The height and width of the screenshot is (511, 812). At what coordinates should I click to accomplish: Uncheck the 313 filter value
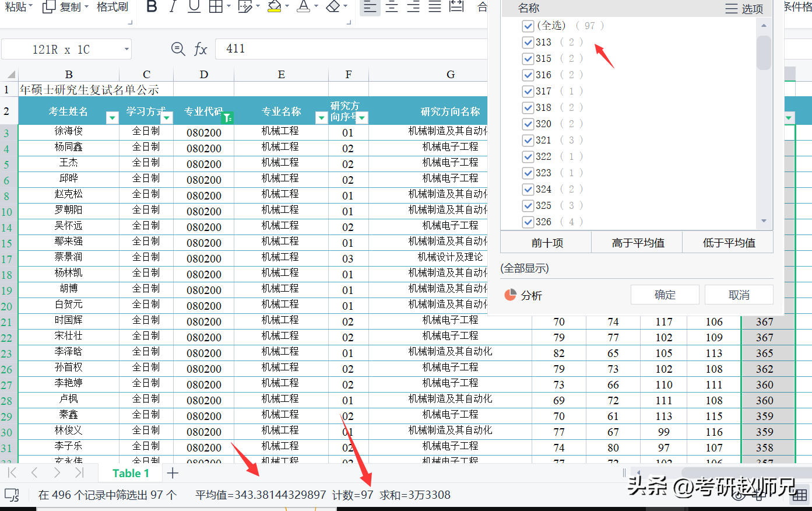pyautogui.click(x=528, y=42)
